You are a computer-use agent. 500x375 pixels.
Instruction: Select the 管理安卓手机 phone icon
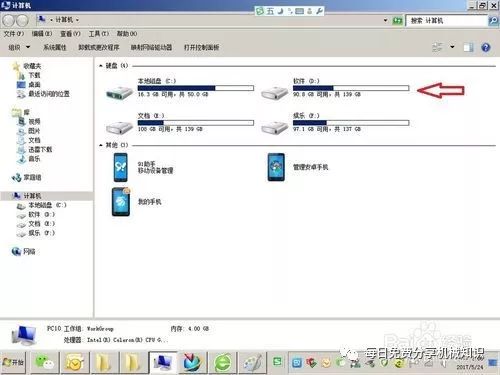click(276, 167)
